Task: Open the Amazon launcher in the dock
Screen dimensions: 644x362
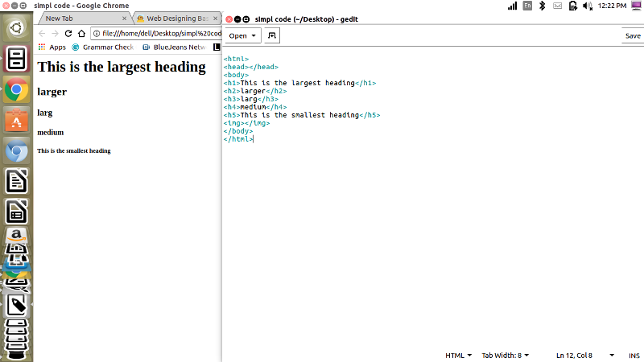Action: point(16,235)
